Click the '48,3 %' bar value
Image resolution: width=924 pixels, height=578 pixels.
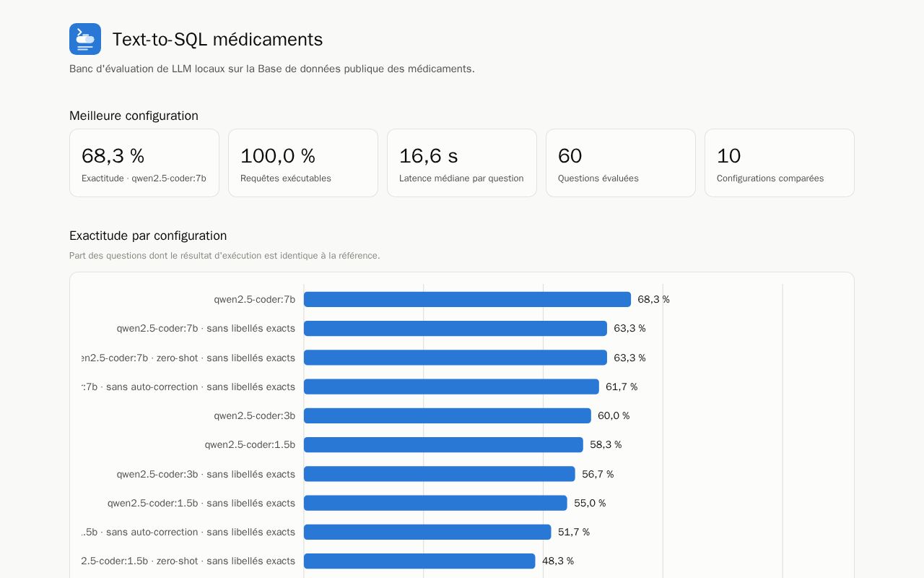[x=558, y=561]
